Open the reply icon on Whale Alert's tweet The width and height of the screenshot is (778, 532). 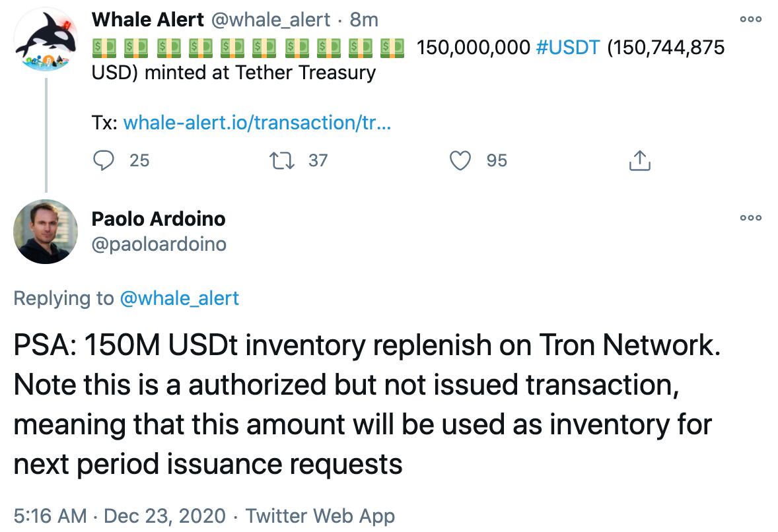[104, 160]
